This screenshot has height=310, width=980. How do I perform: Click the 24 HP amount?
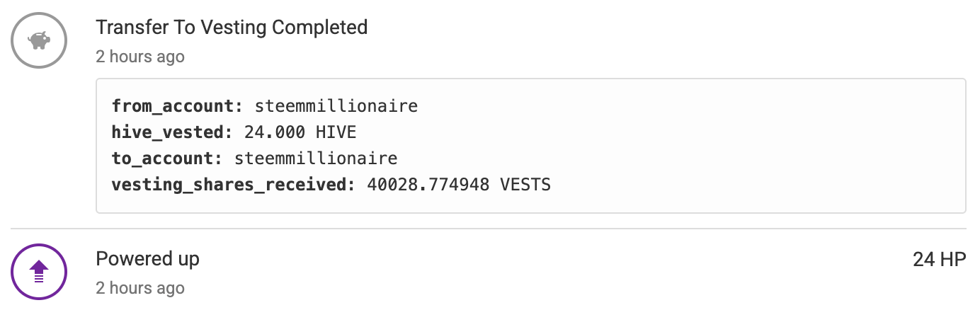click(x=939, y=260)
